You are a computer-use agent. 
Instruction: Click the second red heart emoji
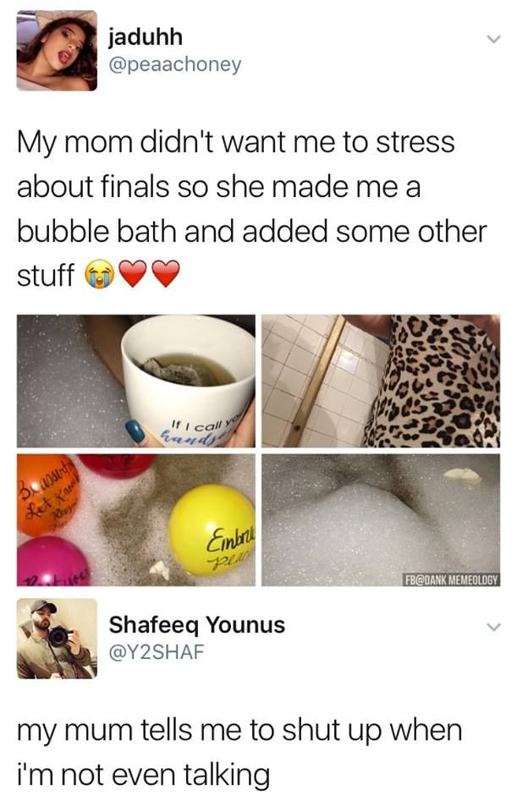point(166,273)
